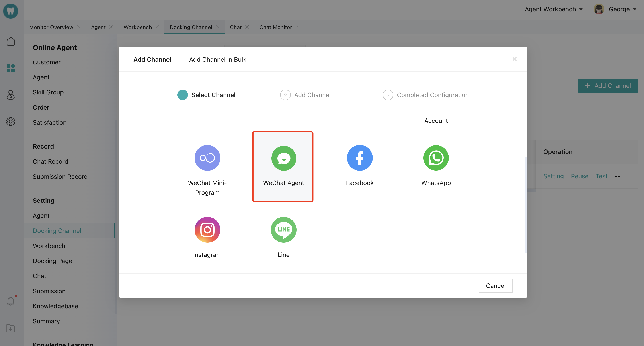Click the green Add Channel button
644x346 pixels.
(x=607, y=86)
